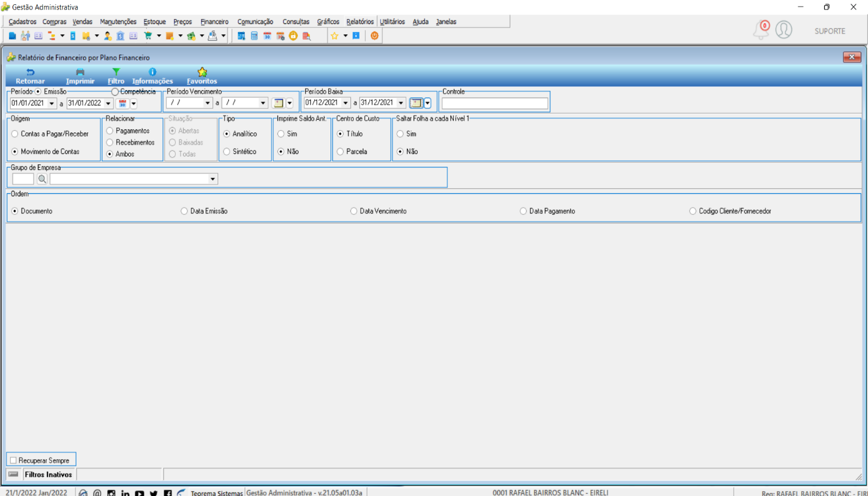Open the Filtro funnel icon
The width and height of the screenshot is (868, 496).
pos(116,72)
